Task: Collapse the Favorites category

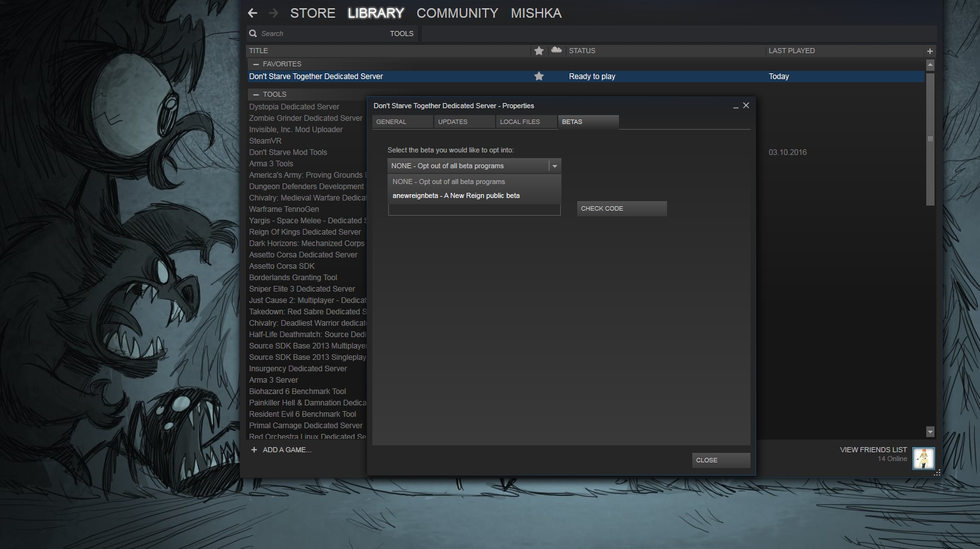Action: pyautogui.click(x=256, y=64)
